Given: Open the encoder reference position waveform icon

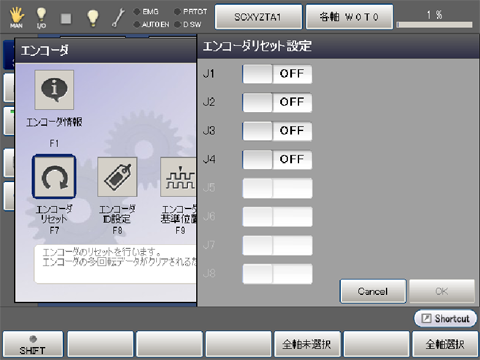Looking at the screenshot, I should point(179,177).
